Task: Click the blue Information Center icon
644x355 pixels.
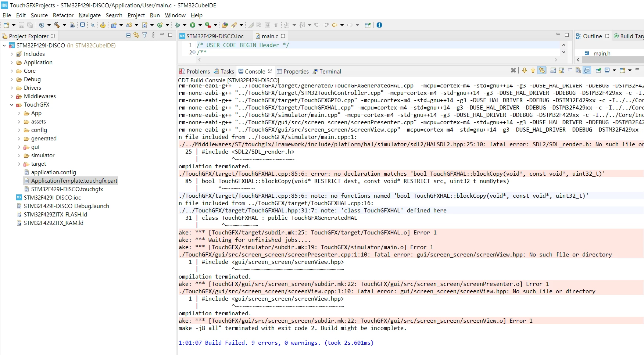Action: point(379,25)
